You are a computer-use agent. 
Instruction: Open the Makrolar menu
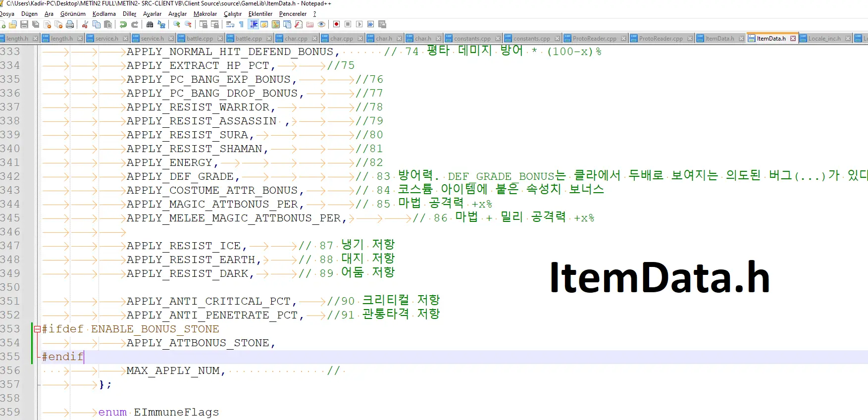[x=205, y=14]
